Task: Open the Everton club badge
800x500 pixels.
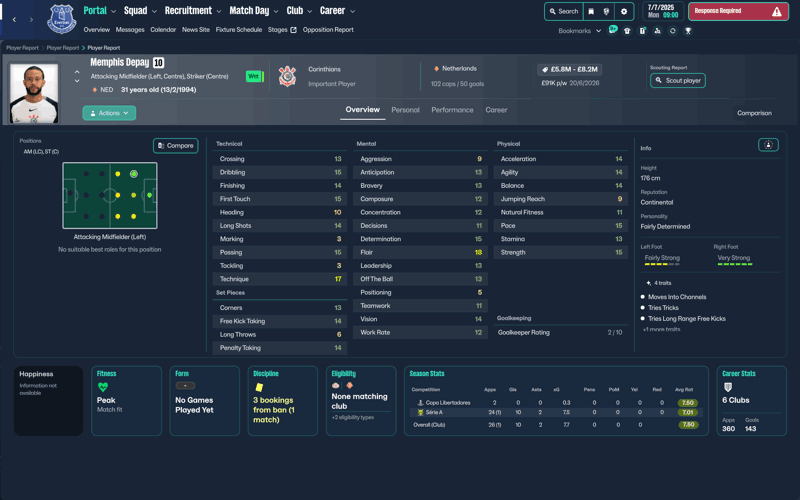Action: [x=62, y=19]
